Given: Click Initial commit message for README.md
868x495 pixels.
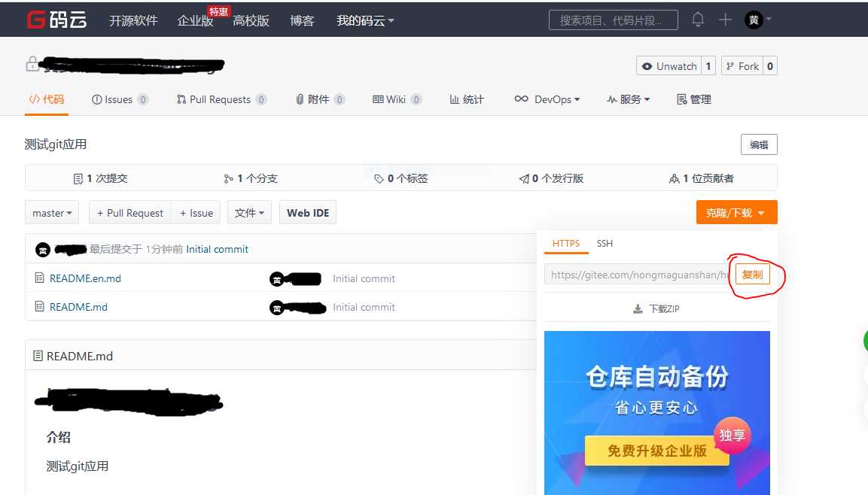Looking at the screenshot, I should tap(364, 307).
